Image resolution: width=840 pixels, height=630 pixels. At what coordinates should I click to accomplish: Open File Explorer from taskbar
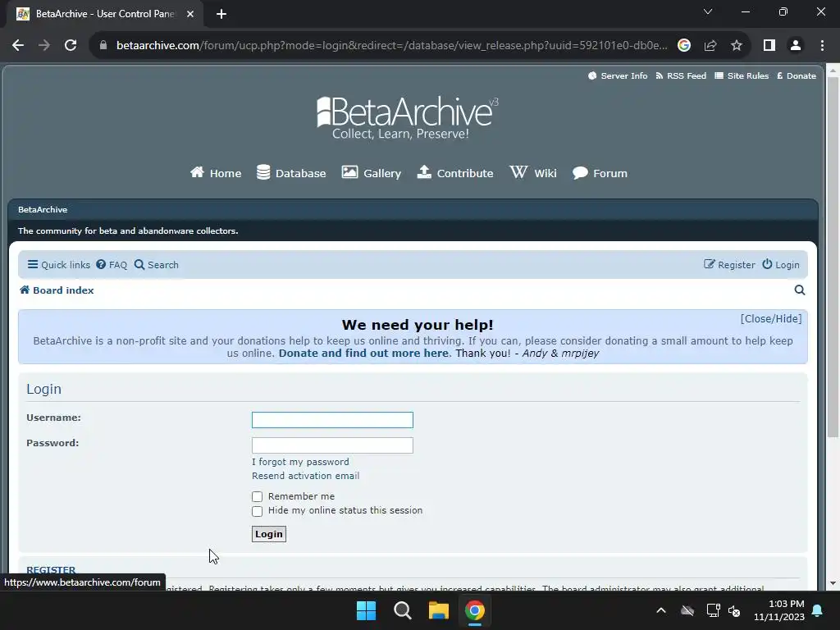coord(438,610)
